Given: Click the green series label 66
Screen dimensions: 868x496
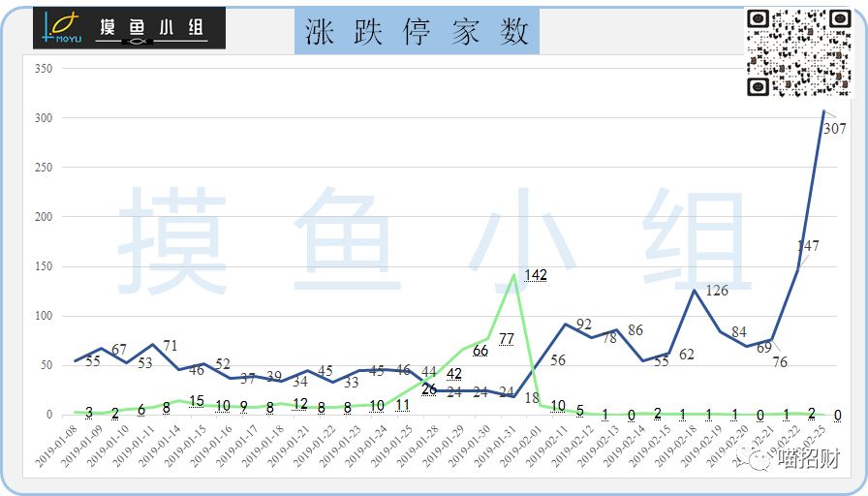Looking at the screenshot, I should click(x=480, y=351).
